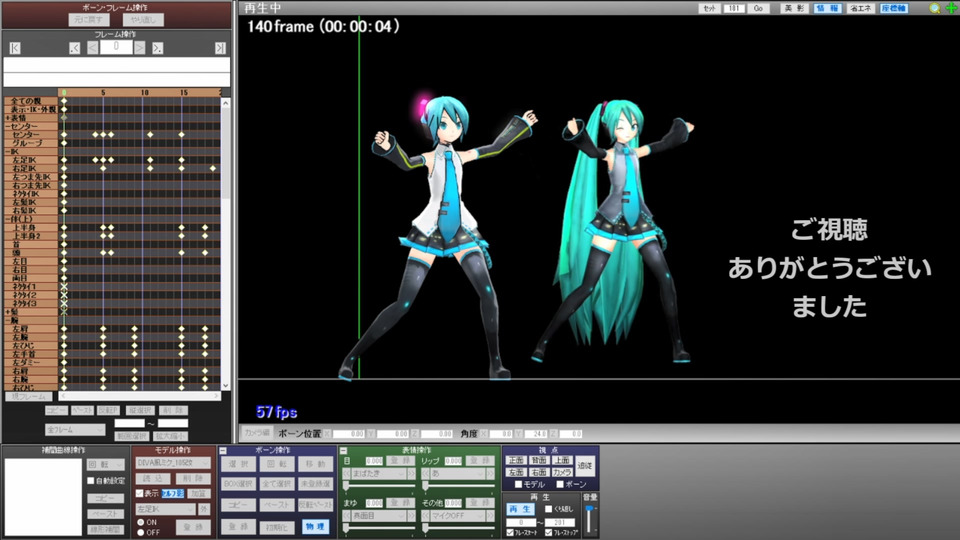The image size is (960, 540).
Task: Click the セット button in top bar
Action: [x=709, y=9]
